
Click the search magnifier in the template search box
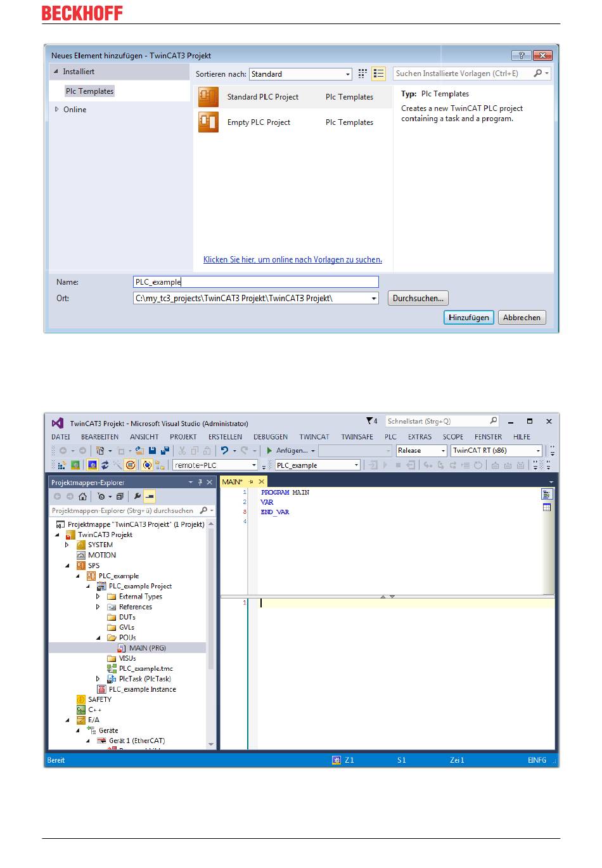point(538,74)
